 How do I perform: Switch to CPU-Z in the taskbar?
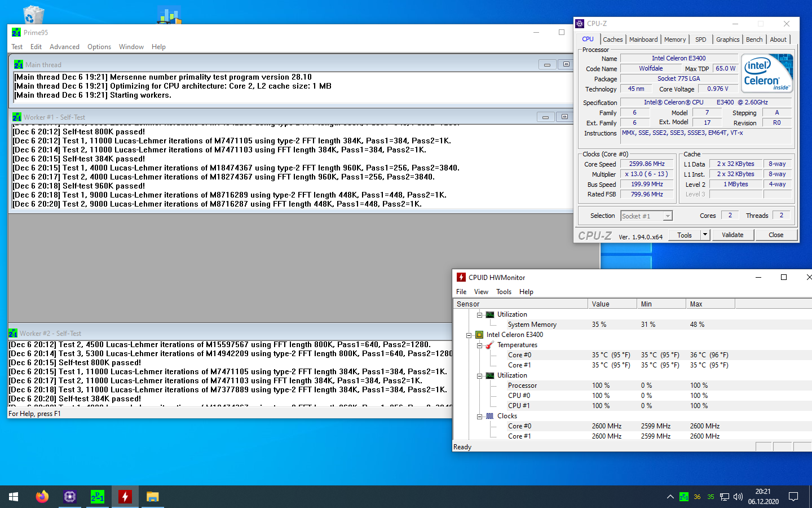pyautogui.click(x=69, y=497)
